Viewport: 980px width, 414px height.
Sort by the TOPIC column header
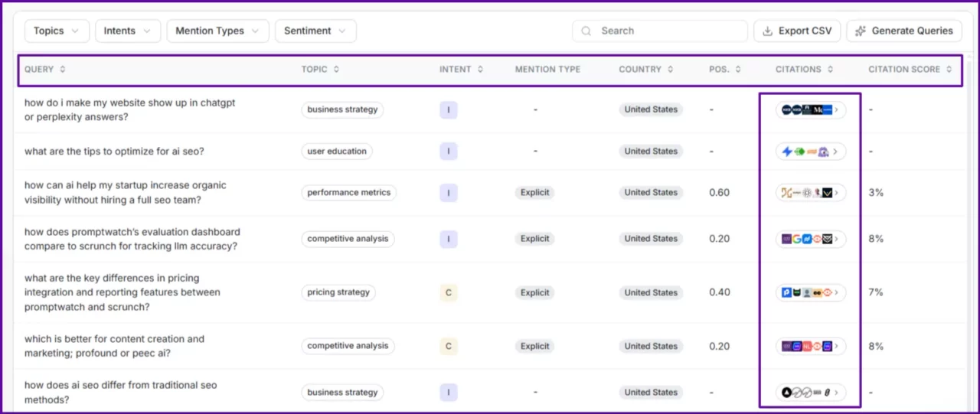320,69
